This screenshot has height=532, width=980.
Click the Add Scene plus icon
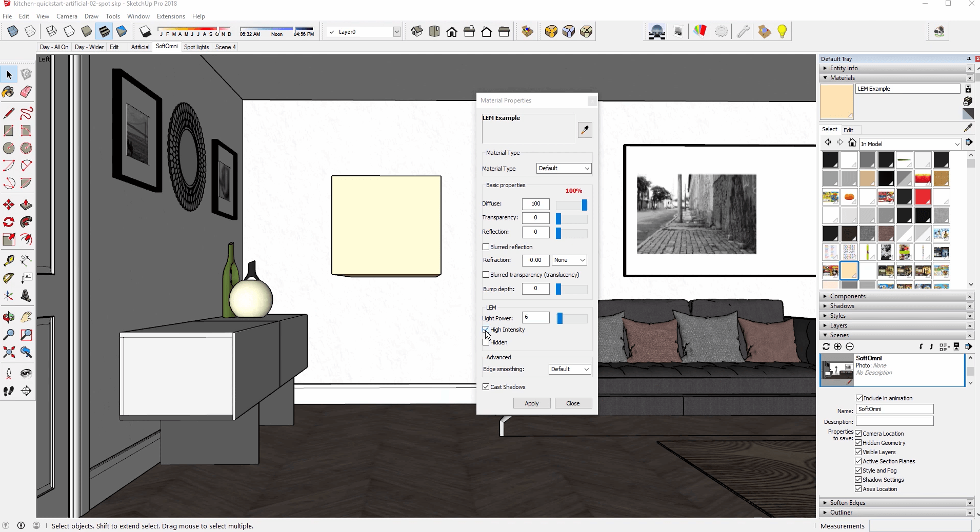tap(837, 347)
